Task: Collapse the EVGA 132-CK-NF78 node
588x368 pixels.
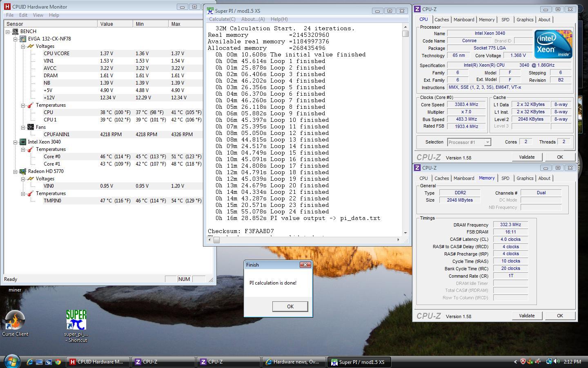Action: pyautogui.click(x=16, y=39)
